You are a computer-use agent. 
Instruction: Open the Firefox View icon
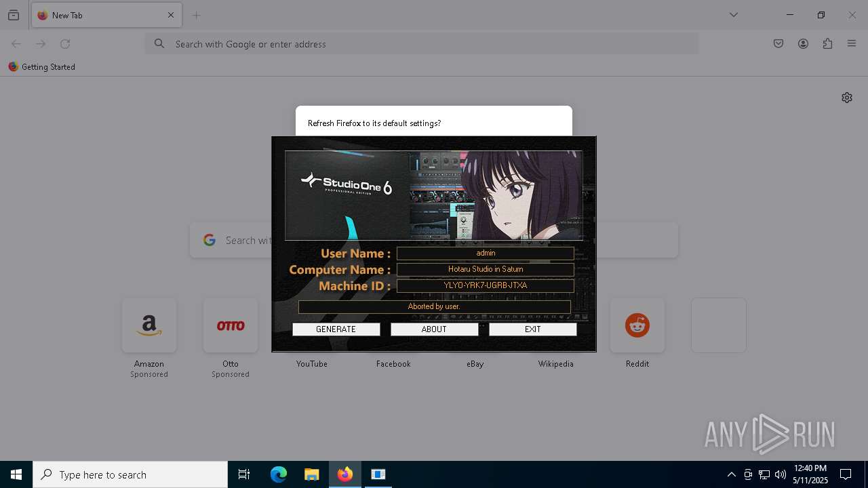tap(14, 15)
